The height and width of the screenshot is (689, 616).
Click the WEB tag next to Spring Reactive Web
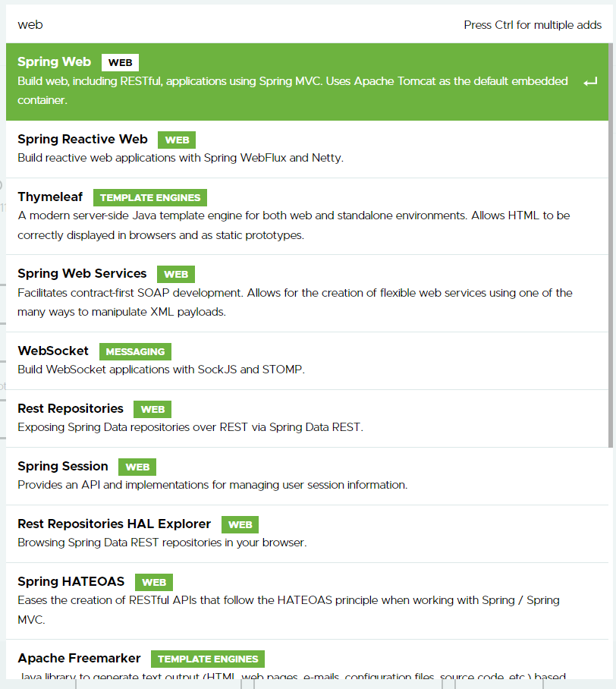177,140
